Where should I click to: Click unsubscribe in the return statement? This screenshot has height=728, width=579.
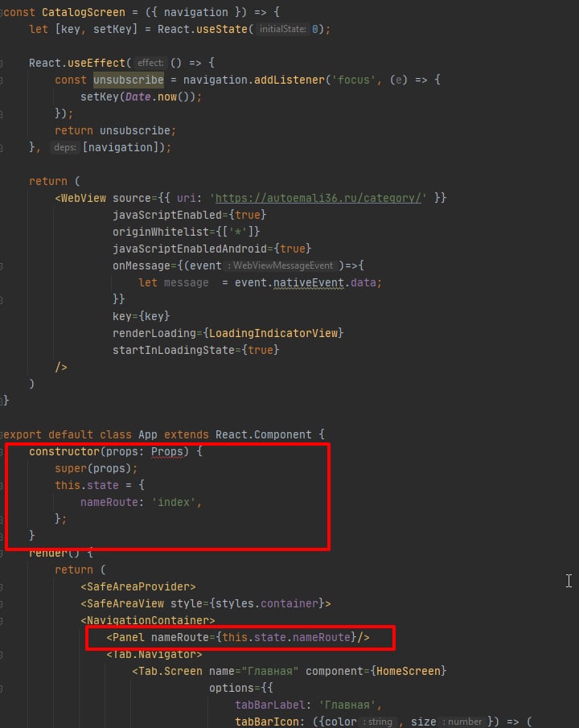click(135, 130)
